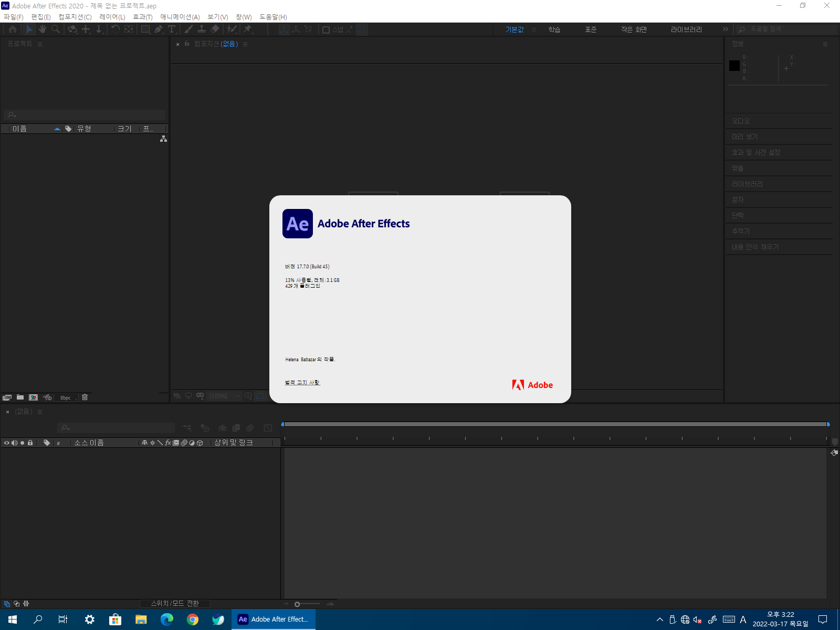Image resolution: width=840 pixels, height=630 pixels.
Task: Select the Rotation tool
Action: pos(115,29)
